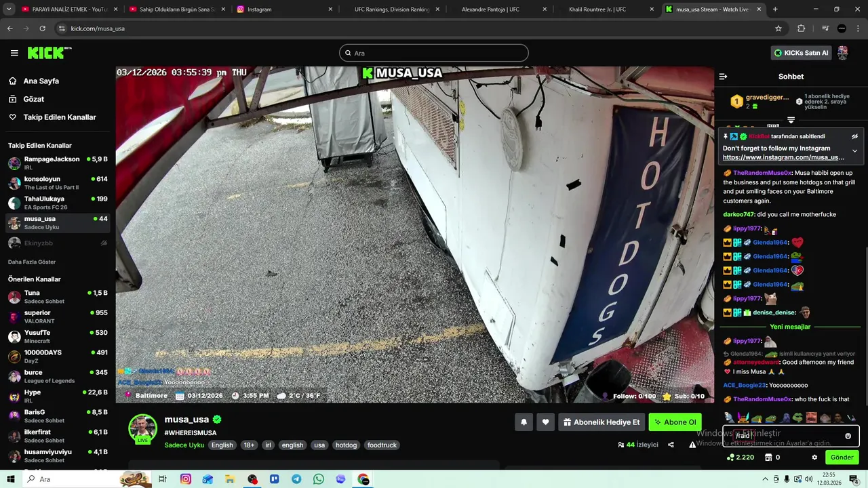Click the KICK logo
The width and height of the screenshot is (868, 488).
click(50, 53)
